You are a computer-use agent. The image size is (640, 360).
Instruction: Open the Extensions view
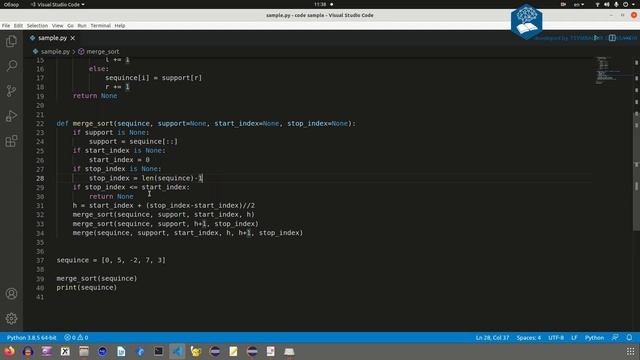tap(11, 141)
